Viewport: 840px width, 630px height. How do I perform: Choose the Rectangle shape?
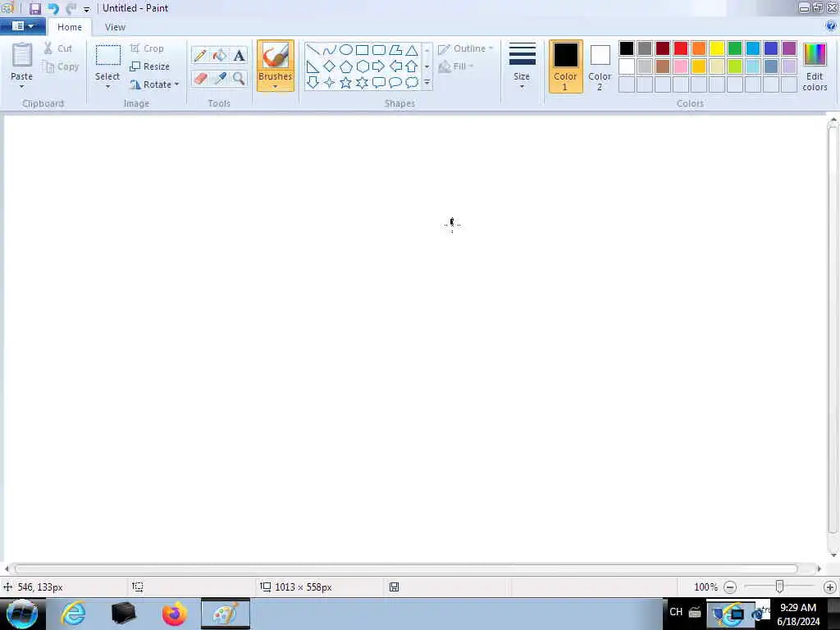click(362, 50)
